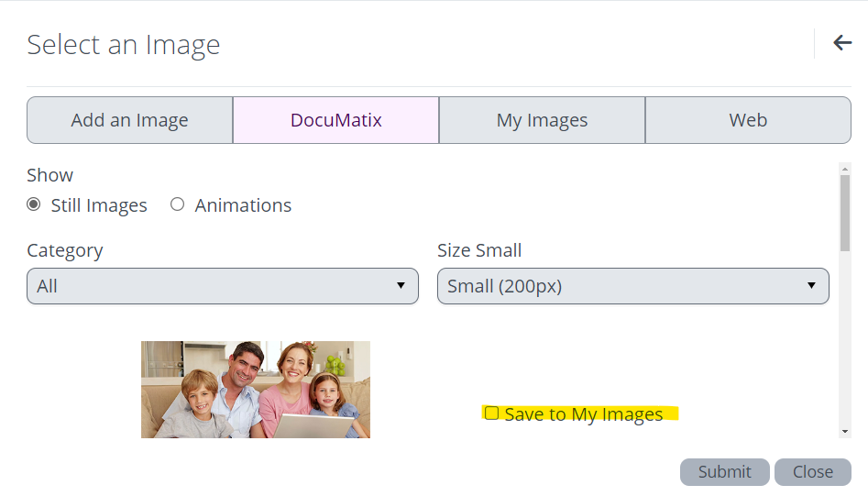
Task: Click the vertical scrollbar thumb
Action: [844, 213]
